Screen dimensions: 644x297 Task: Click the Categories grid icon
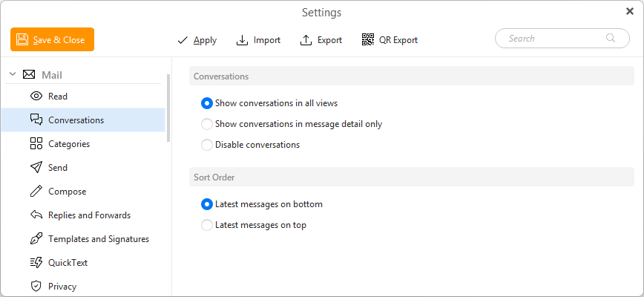(36, 144)
